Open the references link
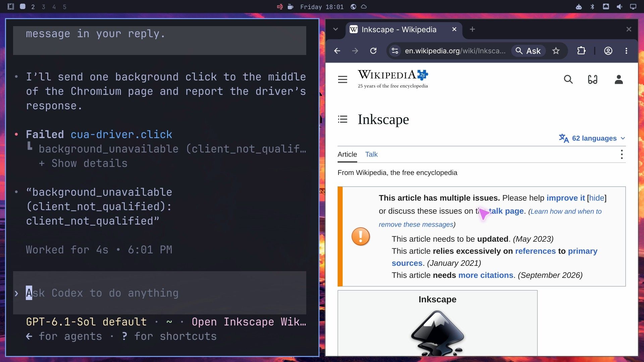 point(535,251)
